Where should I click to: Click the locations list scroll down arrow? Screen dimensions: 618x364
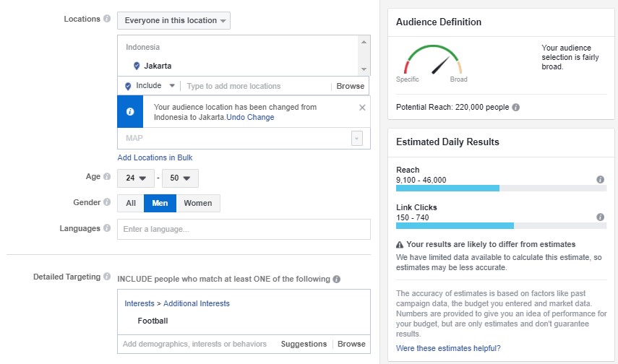pos(364,69)
